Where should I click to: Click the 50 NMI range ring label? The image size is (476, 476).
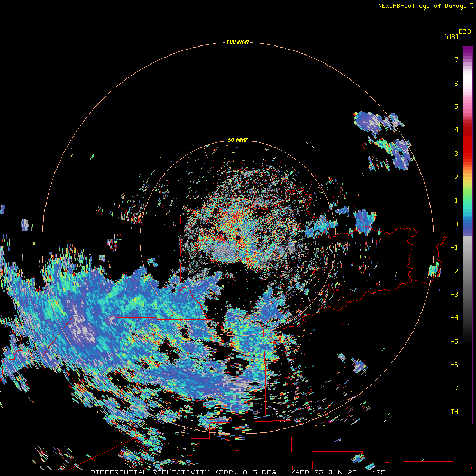coord(237,140)
